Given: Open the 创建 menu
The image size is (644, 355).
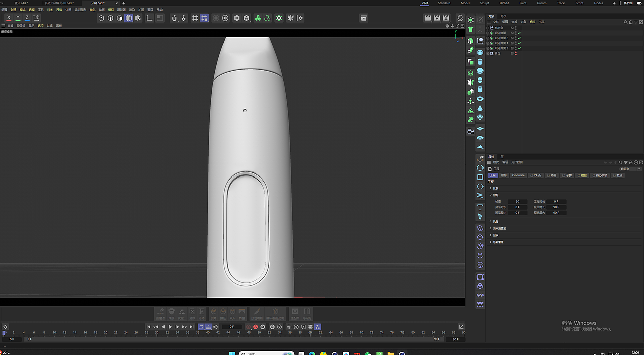Looking at the screenshot, I should click(x=13, y=9).
